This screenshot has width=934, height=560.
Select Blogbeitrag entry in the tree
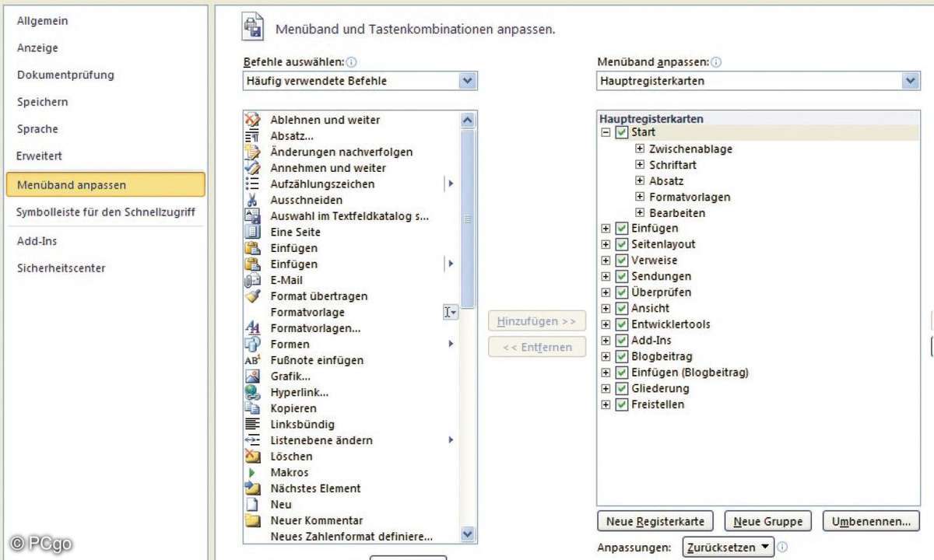point(662,356)
